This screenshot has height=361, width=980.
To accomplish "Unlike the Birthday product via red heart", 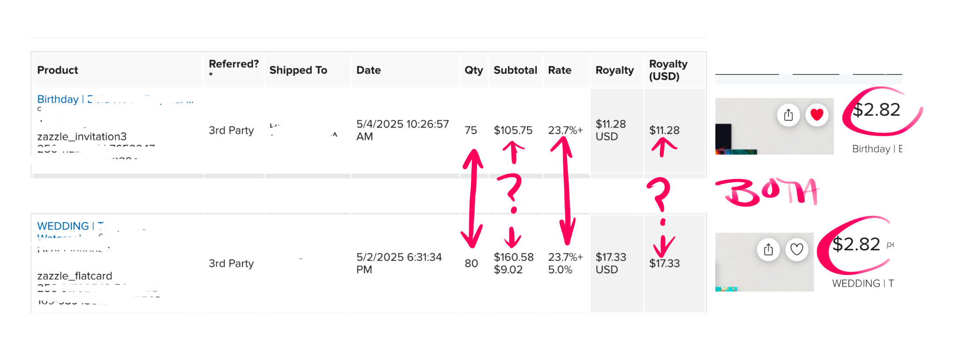I will click(x=817, y=115).
